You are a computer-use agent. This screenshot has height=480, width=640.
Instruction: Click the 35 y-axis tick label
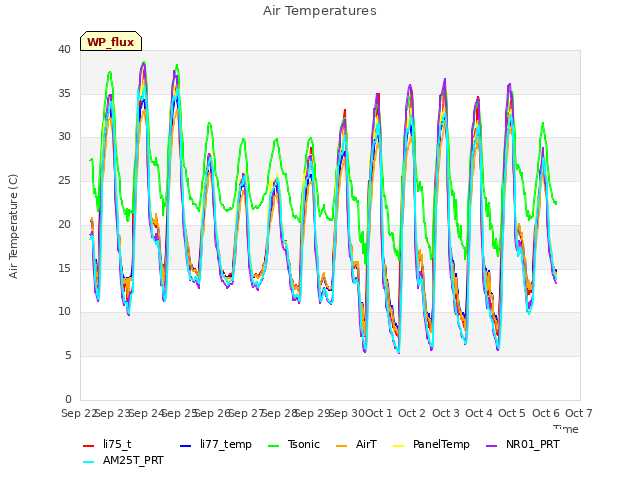tap(64, 93)
